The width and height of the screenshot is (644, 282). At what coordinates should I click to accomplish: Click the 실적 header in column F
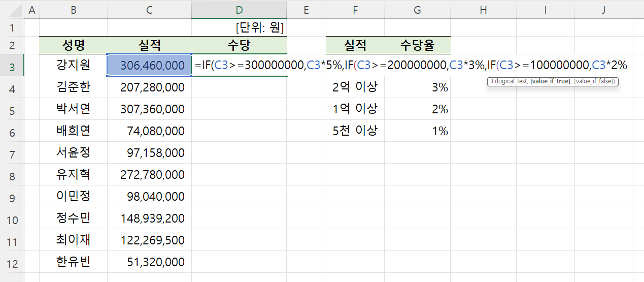[x=355, y=45]
